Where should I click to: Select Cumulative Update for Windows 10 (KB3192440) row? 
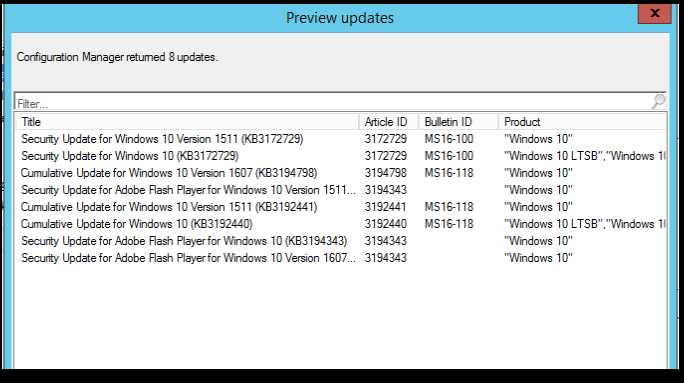340,224
